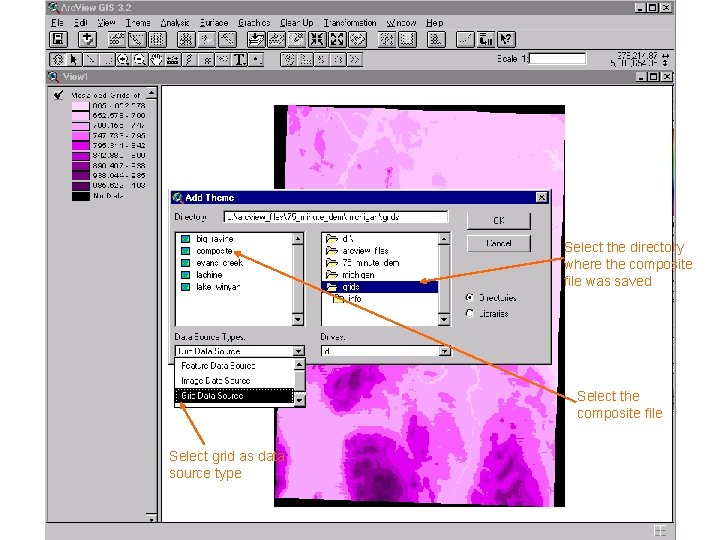Viewport: 720px width, 540px height.
Task: Click the Clear Selected Features button
Action: click(x=407, y=39)
